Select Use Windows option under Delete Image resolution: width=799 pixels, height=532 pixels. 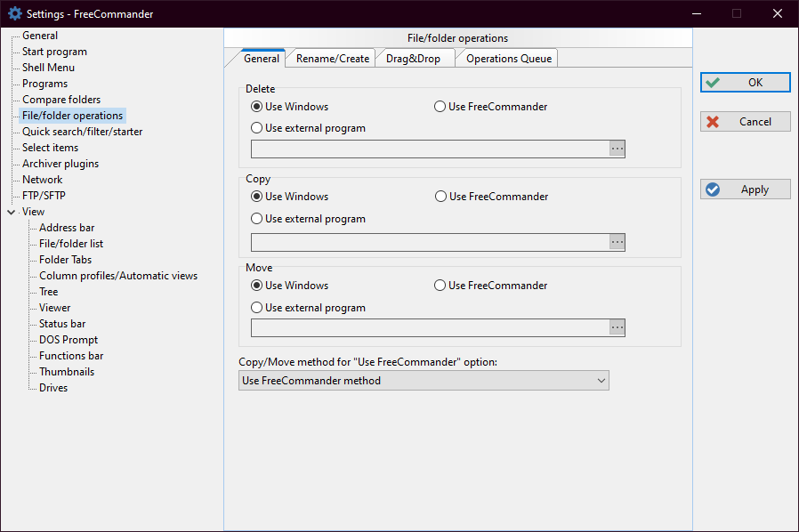pyautogui.click(x=257, y=107)
